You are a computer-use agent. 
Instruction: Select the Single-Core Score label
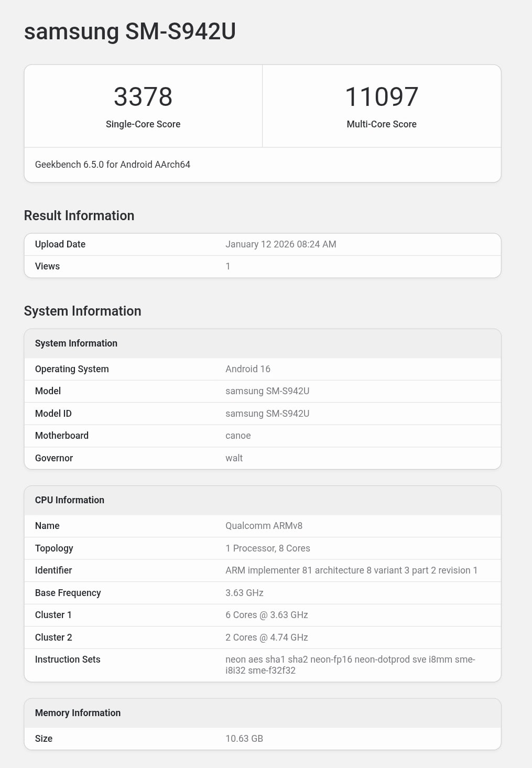(143, 124)
